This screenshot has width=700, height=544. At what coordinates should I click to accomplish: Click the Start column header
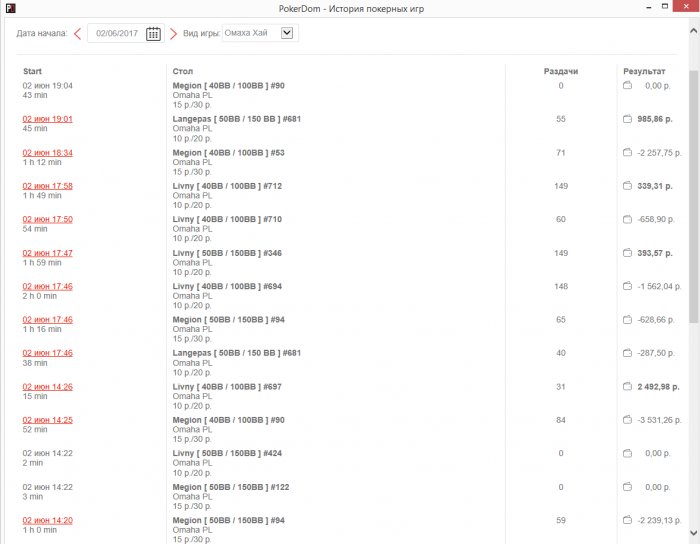click(32, 71)
